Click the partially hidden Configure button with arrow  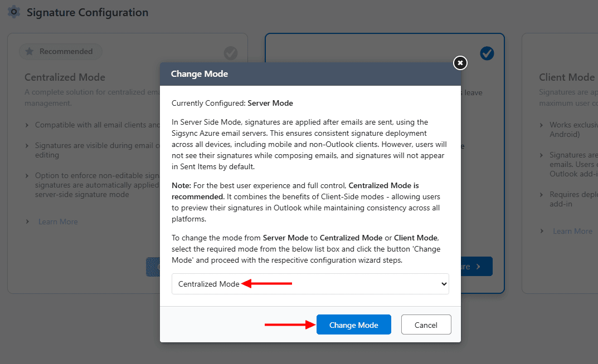point(477,267)
